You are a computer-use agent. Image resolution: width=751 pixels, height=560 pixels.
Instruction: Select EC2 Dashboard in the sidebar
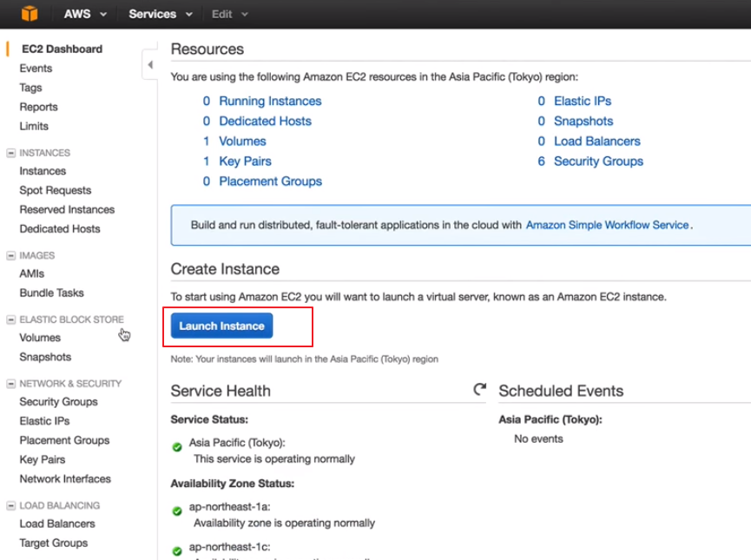[x=62, y=49]
